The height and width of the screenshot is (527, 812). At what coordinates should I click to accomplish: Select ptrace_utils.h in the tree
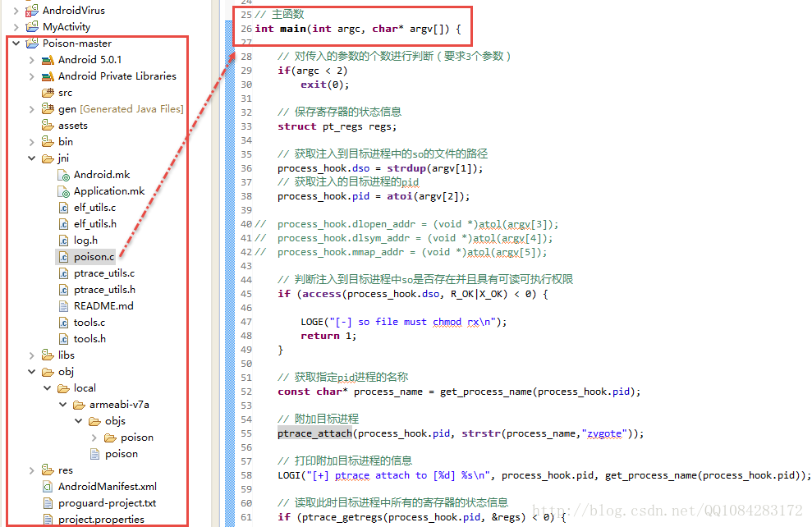tap(104, 290)
